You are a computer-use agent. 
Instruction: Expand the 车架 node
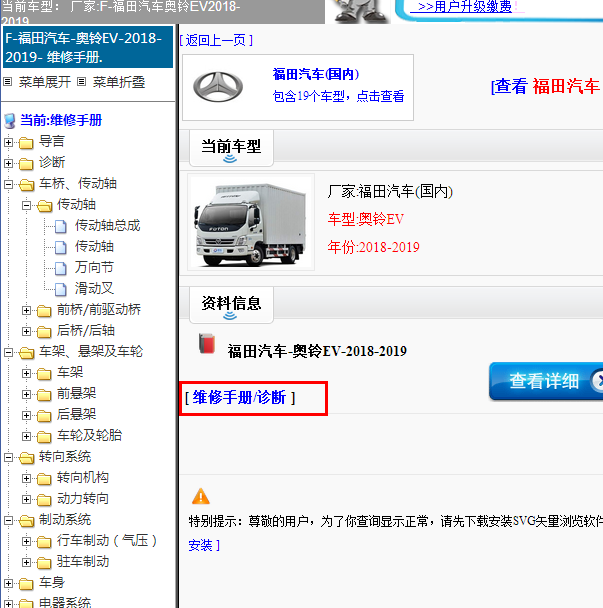[x=26, y=373]
